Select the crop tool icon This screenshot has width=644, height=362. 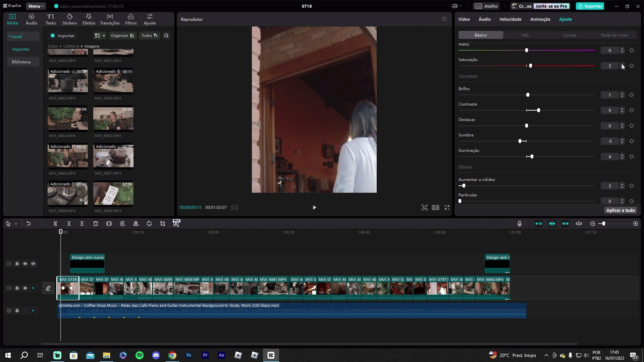tap(163, 224)
